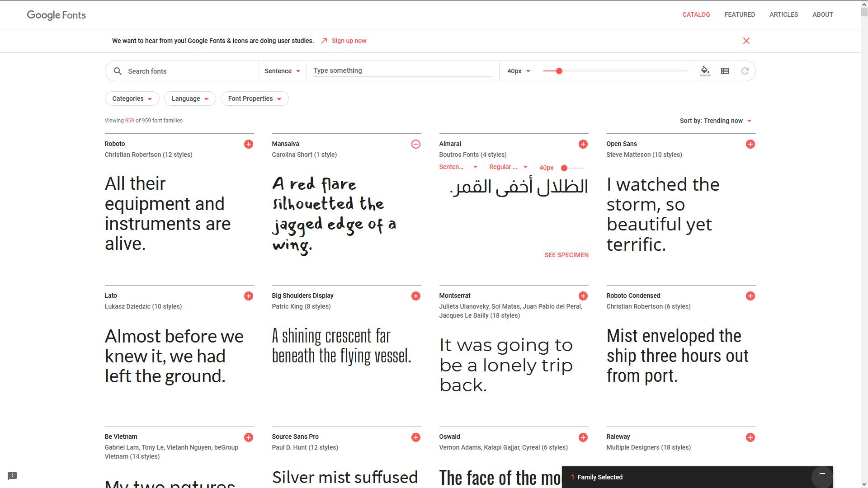Remove Mansalva from selection

tap(415, 144)
